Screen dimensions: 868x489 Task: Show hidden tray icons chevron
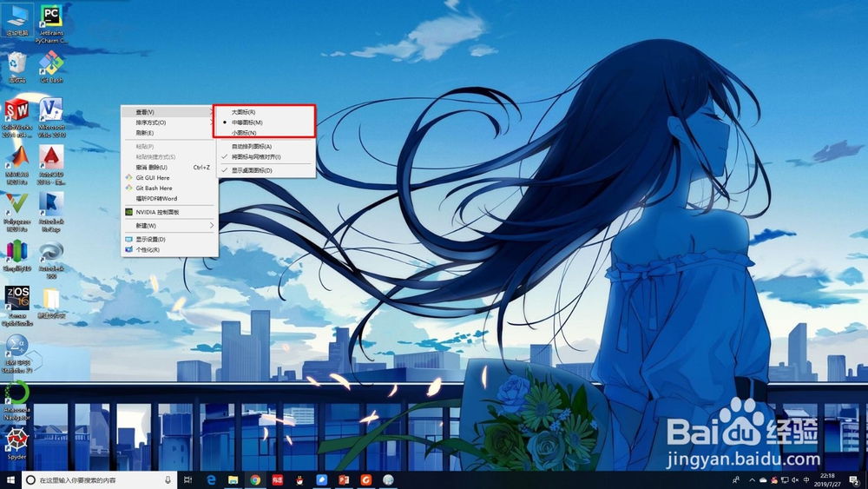[x=752, y=480]
